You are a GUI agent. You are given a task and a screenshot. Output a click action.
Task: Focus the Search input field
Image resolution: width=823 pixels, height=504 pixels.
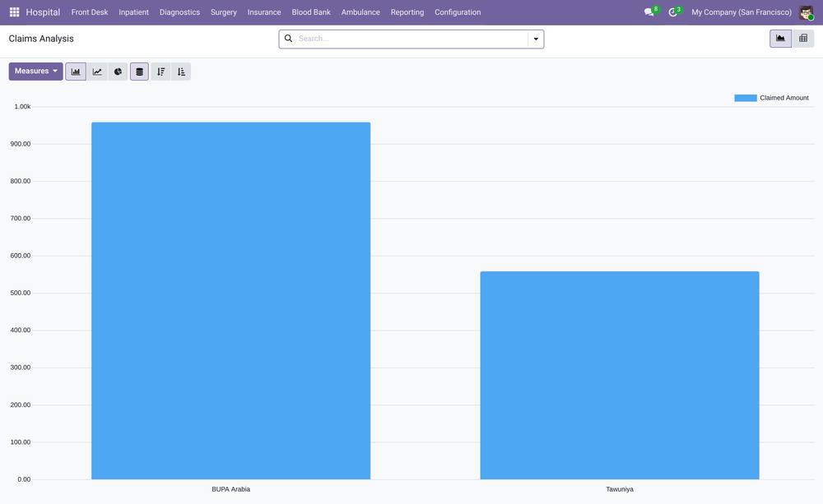[x=411, y=39]
